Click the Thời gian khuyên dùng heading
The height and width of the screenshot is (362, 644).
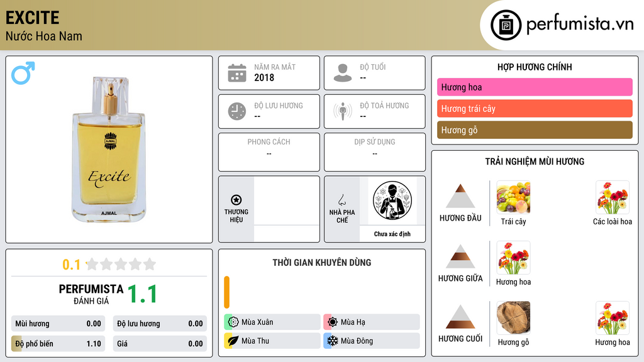tap(322, 263)
